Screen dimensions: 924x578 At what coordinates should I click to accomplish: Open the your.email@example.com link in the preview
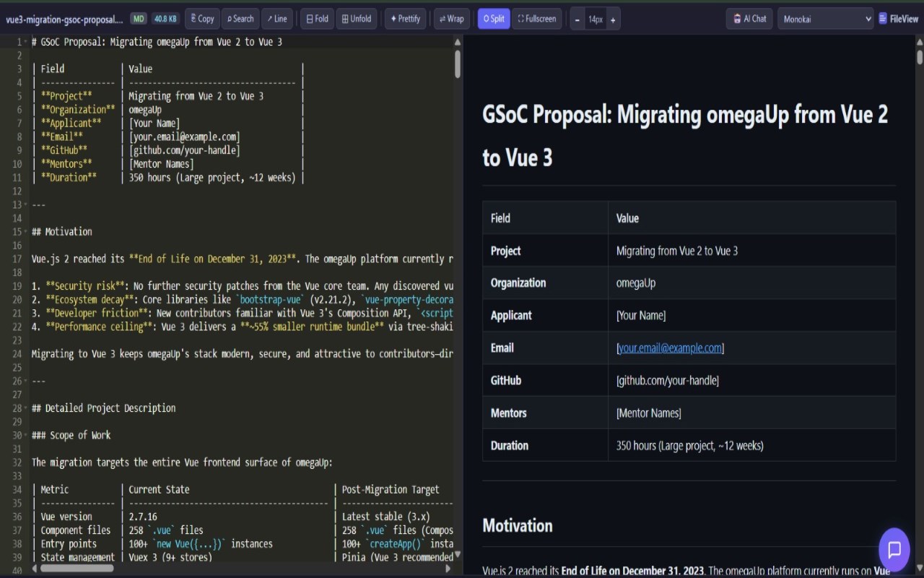[671, 348]
